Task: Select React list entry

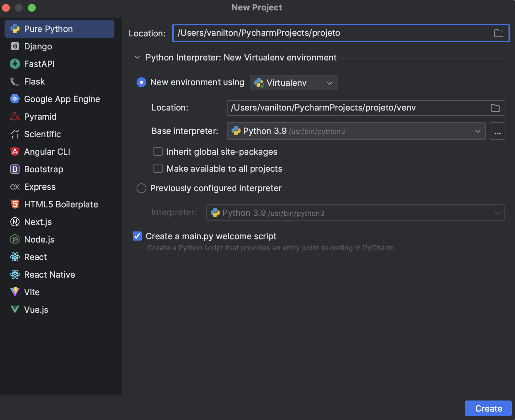Action: click(x=59, y=257)
